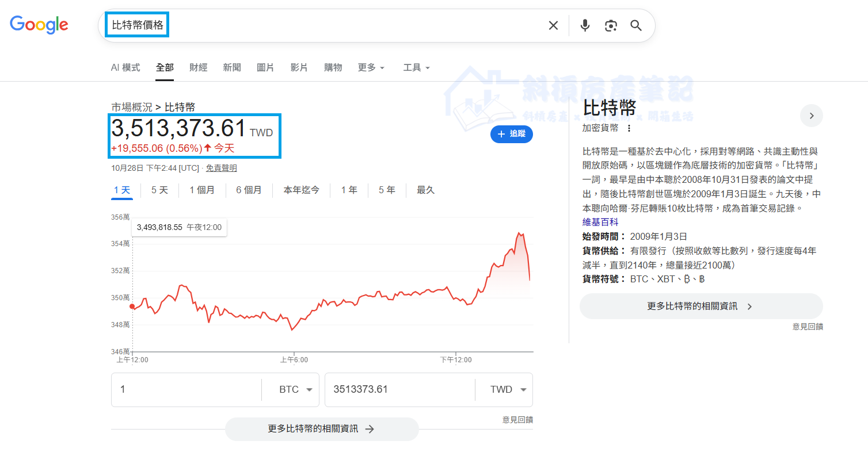868x460 pixels.
Task: Select the 5 天 chart range
Action: coord(159,190)
